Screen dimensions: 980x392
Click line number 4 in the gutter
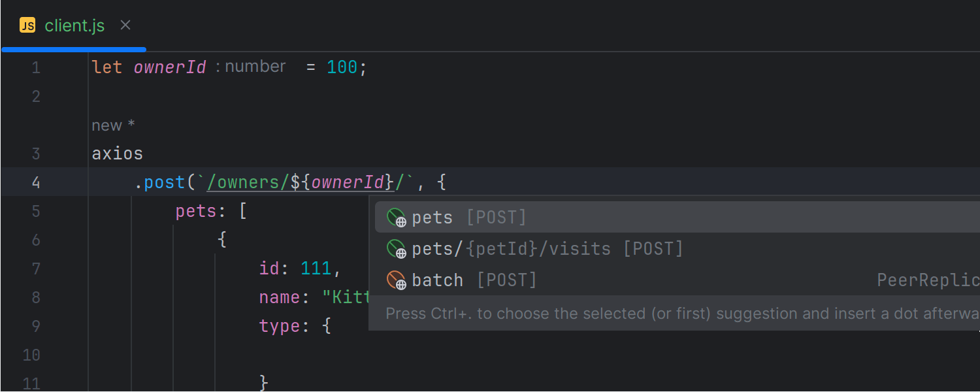(35, 182)
